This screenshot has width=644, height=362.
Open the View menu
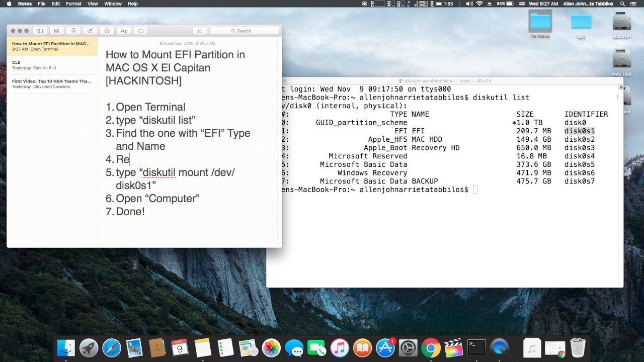(x=93, y=4)
